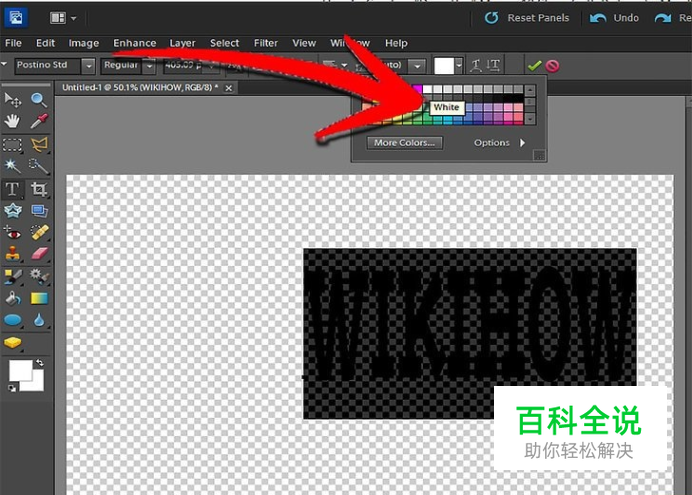Viewport: 692px width, 495px height.
Task: Open the tool preset dropdown arrow
Action: pyautogui.click(x=4, y=64)
